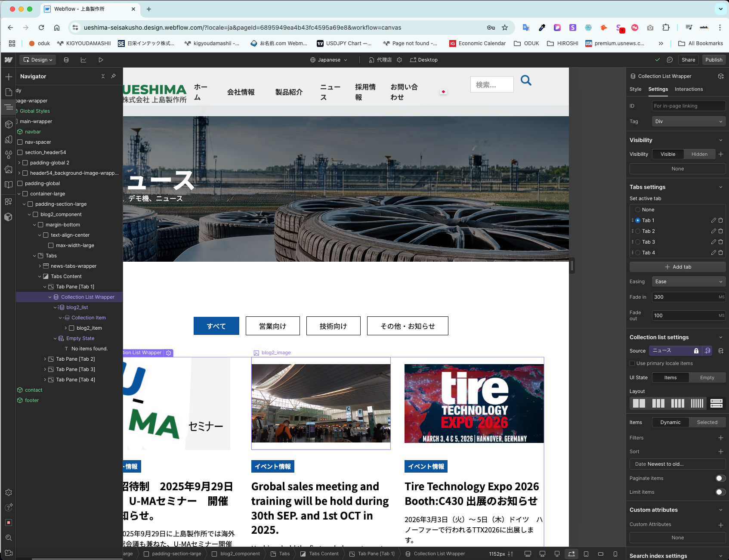Image resolution: width=729 pixels, height=560 pixels.
Task: Delete Tab 2 with trash icon
Action: click(721, 231)
